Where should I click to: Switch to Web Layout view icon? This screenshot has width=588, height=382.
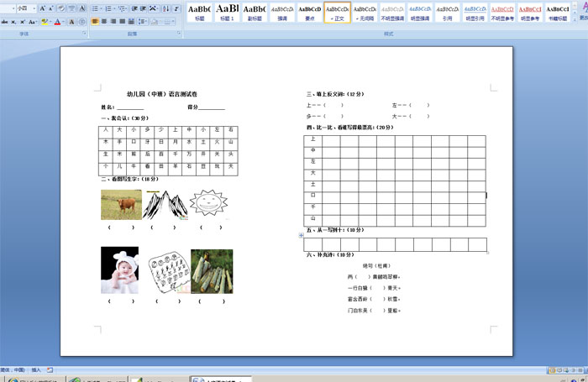click(566, 370)
